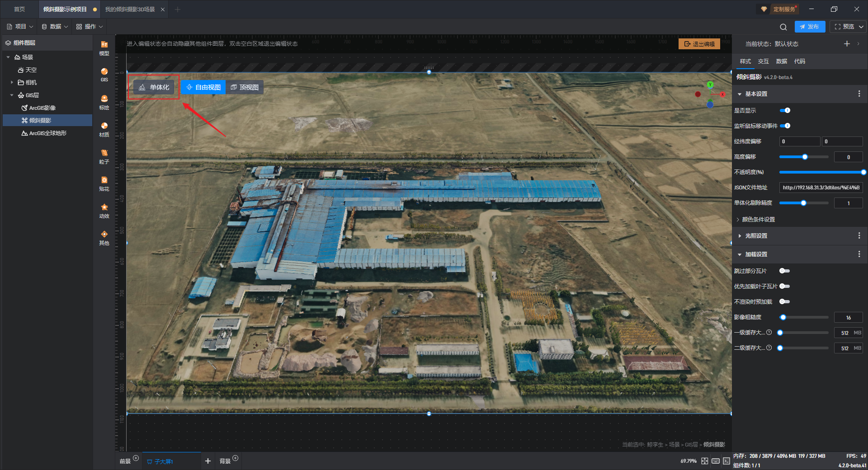
Task: Open the 粒子 particle component category
Action: [104, 156]
